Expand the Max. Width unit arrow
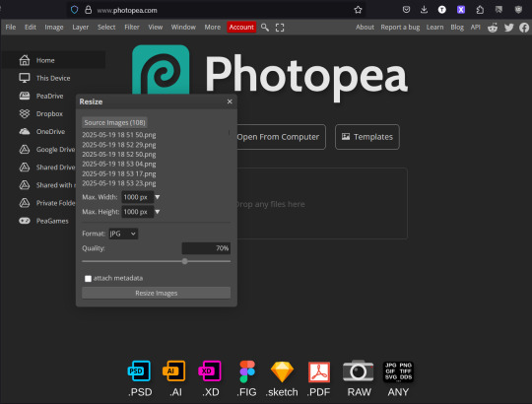Viewport: 532px width, 404px height. click(x=158, y=197)
